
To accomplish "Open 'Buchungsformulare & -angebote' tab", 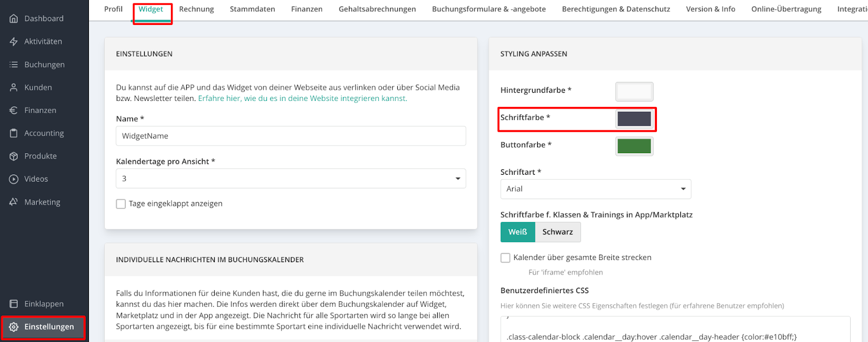I will pos(489,9).
